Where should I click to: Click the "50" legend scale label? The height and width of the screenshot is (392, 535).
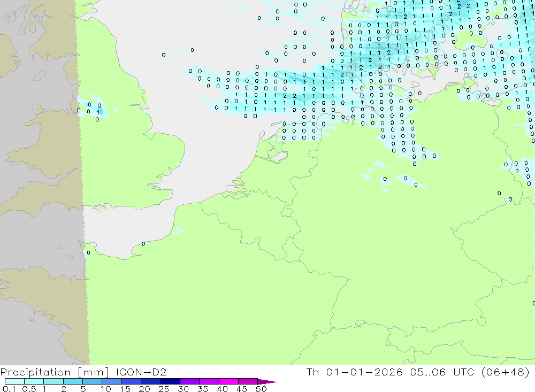tap(261, 389)
